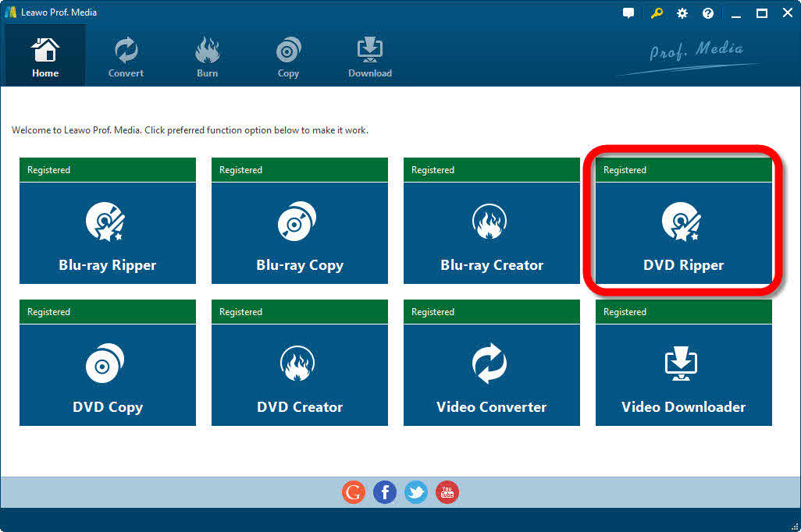
Task: Click Registered label above Blu-ray Creator
Action: point(433,170)
